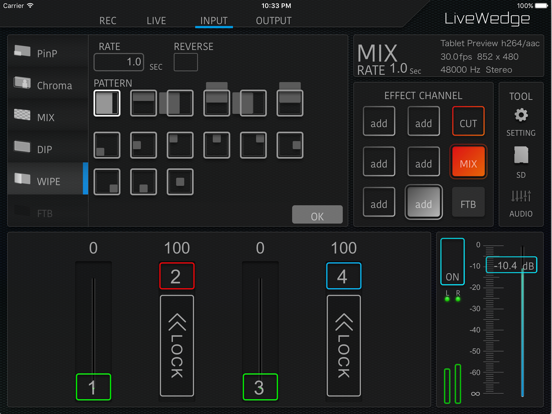The width and height of the screenshot is (552, 414).
Task: Select the green channel 3 button
Action: pos(260,387)
